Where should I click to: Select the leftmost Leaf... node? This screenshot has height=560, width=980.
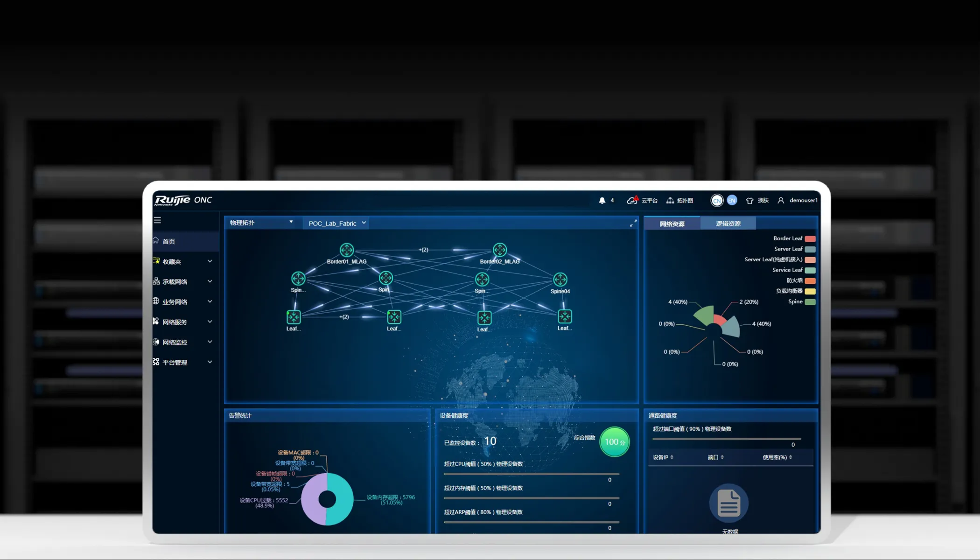294,317
